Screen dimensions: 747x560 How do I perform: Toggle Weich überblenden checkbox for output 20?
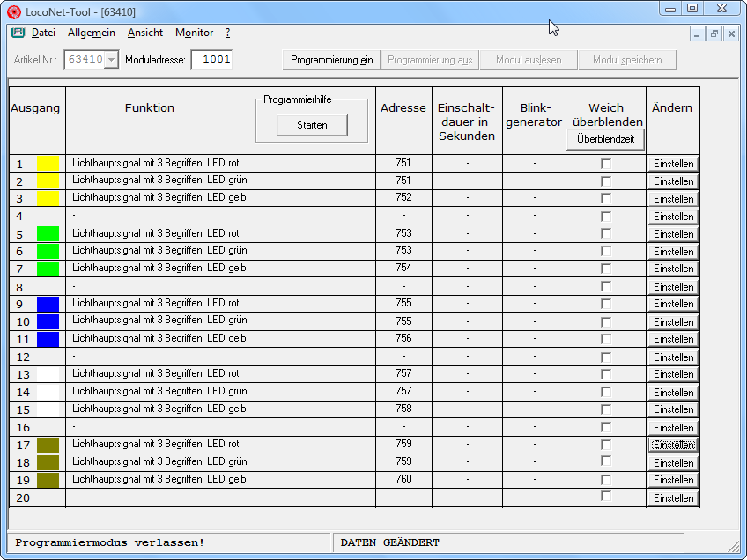tap(606, 497)
